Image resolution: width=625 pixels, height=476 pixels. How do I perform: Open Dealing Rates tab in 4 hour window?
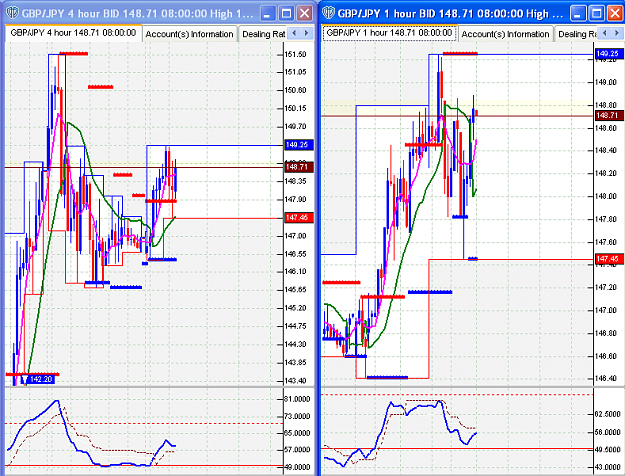click(263, 34)
